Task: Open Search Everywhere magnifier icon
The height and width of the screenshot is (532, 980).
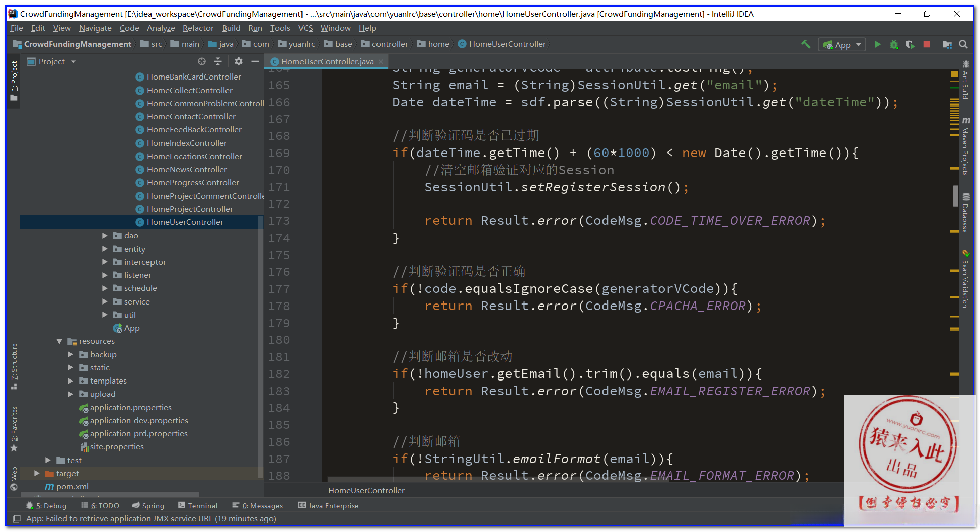Action: pos(963,44)
